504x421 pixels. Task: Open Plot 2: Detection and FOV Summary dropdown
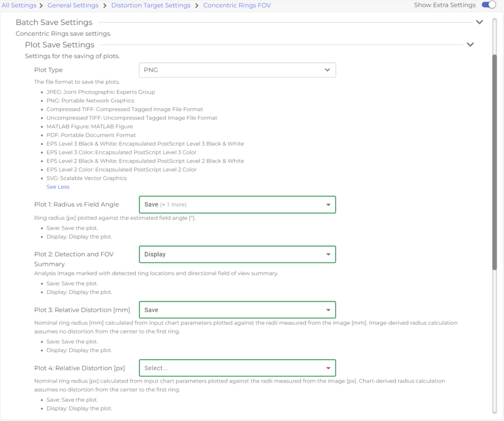pyautogui.click(x=237, y=254)
